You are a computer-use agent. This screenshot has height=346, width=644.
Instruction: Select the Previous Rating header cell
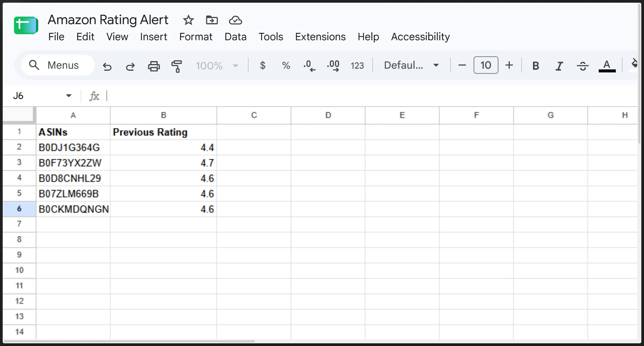(x=163, y=132)
